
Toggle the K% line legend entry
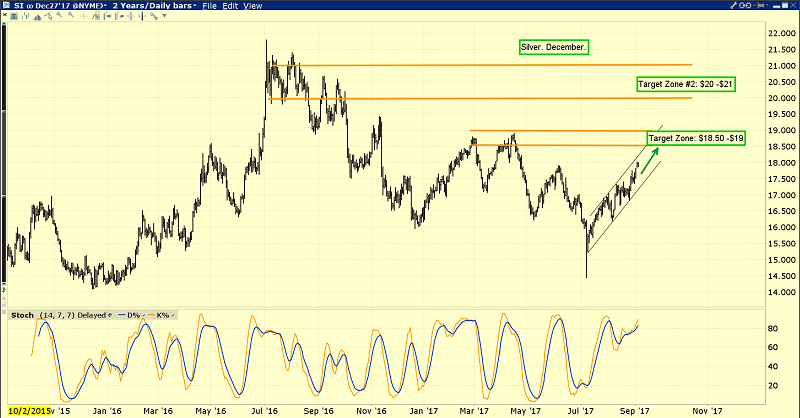pos(161,315)
